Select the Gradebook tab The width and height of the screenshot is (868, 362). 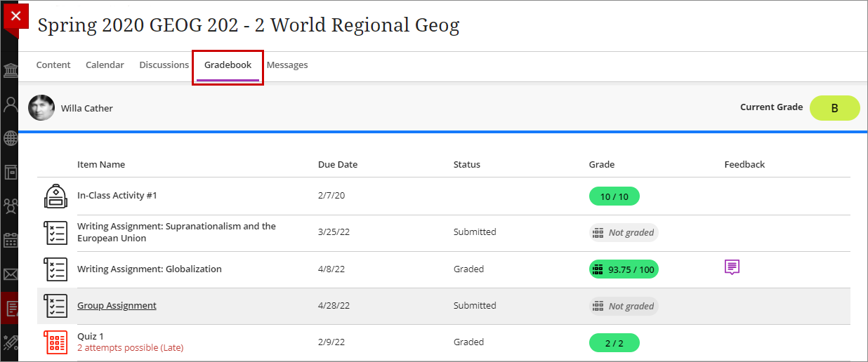click(228, 65)
